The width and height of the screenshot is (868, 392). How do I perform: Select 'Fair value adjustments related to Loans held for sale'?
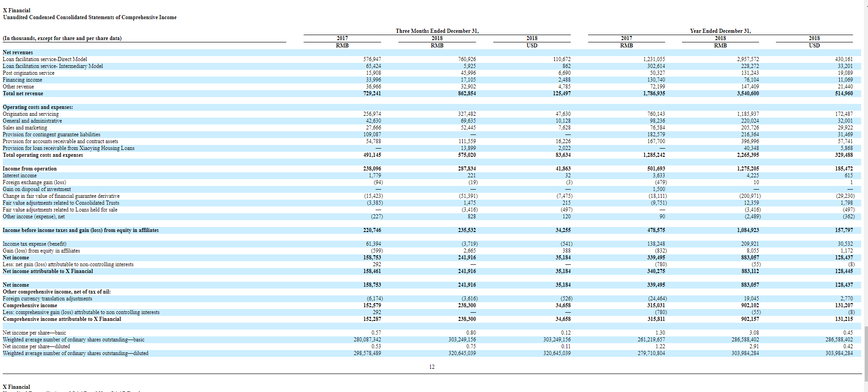pos(60,210)
